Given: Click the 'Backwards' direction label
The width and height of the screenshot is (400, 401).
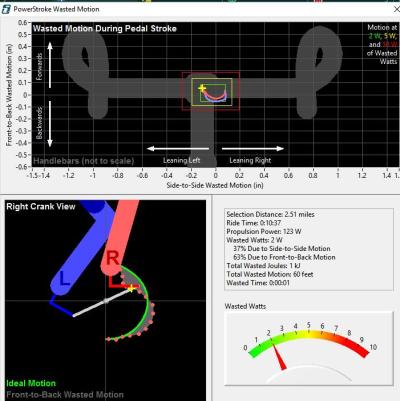Looking at the screenshot, I should 39,123.
